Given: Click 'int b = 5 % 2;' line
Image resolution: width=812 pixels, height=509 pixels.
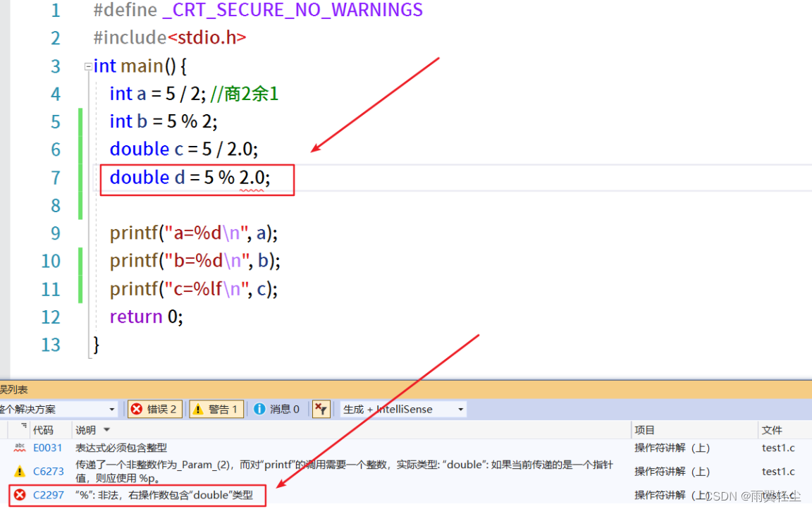Looking at the screenshot, I should click(164, 122).
